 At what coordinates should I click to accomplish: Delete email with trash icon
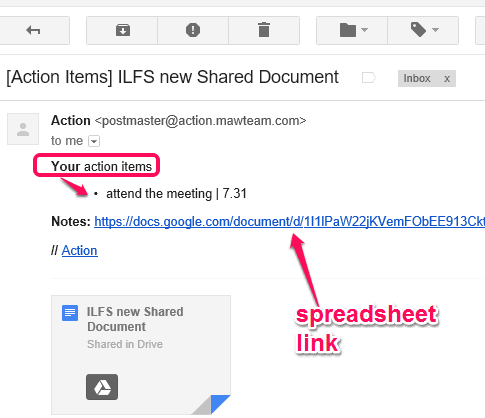[x=264, y=30]
